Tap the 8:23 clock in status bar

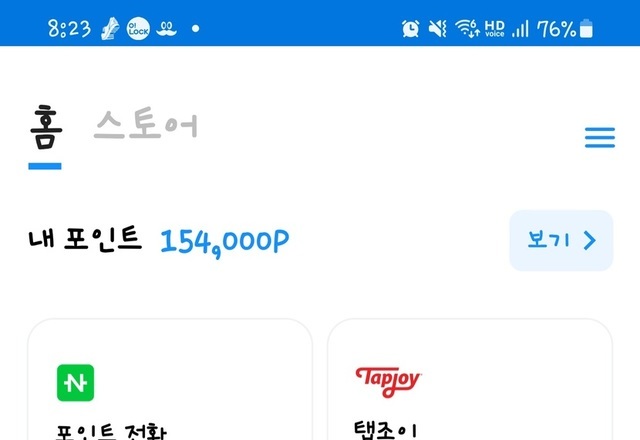click(69, 29)
